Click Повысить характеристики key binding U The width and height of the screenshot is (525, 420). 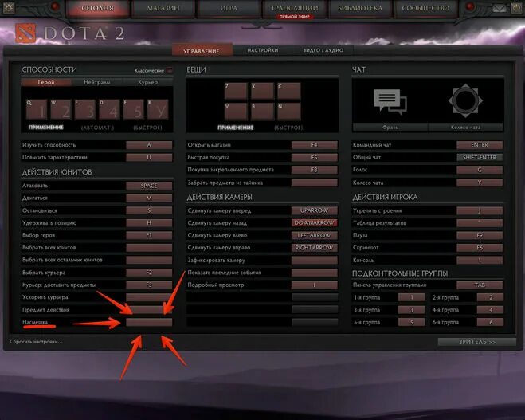tap(149, 158)
